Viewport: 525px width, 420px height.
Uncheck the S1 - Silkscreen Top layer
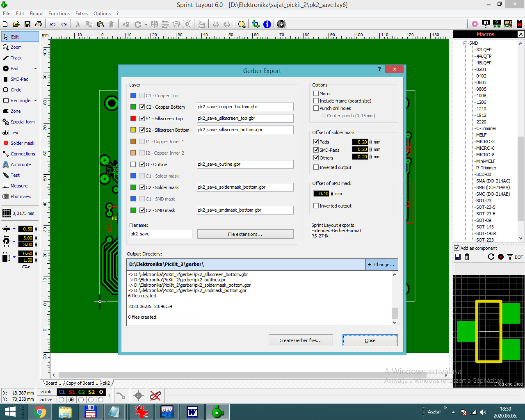142,119
